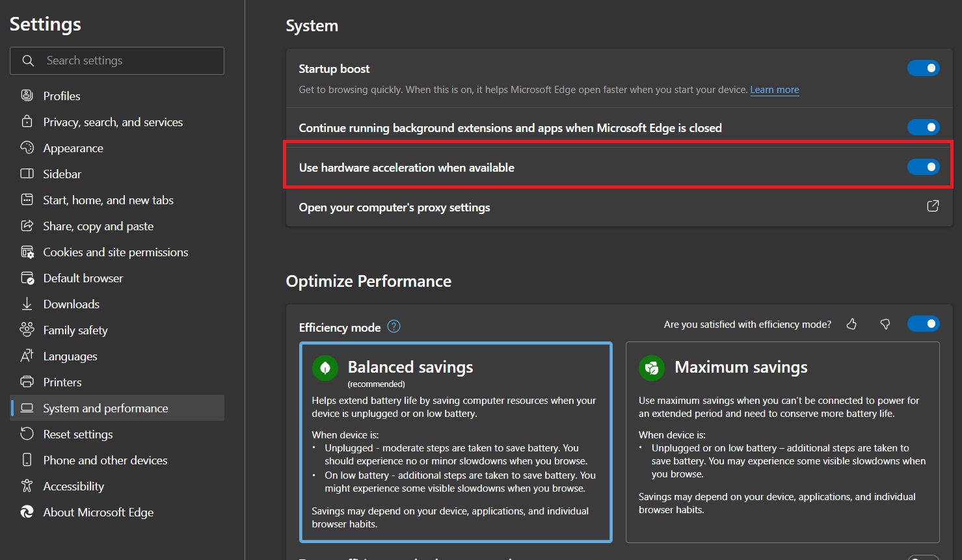
Task: Click the Default browser icon
Action: click(x=27, y=278)
